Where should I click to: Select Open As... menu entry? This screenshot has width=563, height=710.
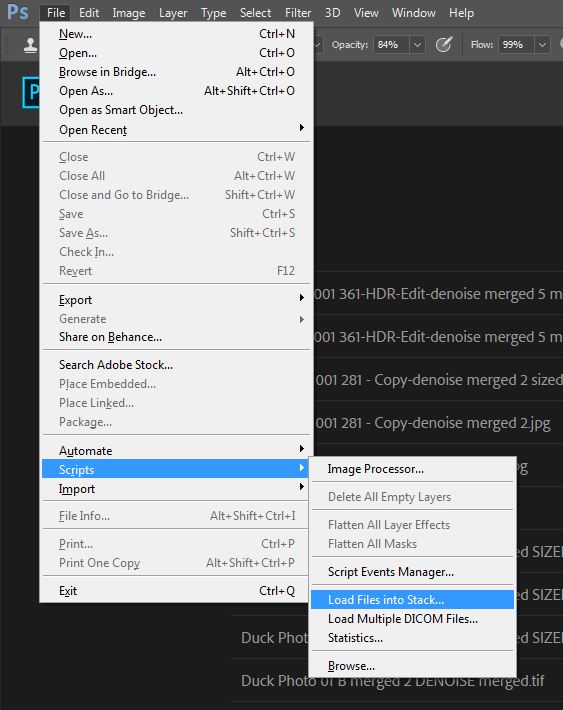tap(177, 91)
